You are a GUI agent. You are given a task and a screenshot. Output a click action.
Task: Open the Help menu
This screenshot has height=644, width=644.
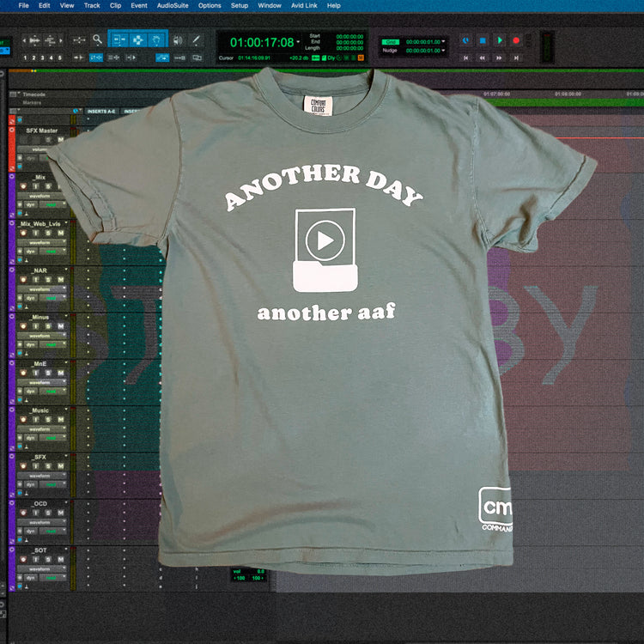[x=333, y=5]
